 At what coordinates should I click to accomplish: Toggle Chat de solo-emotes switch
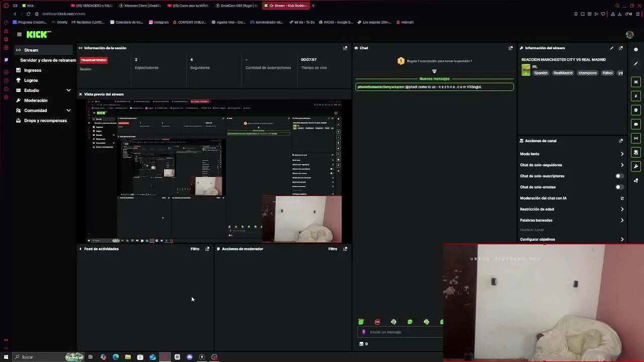point(619,187)
